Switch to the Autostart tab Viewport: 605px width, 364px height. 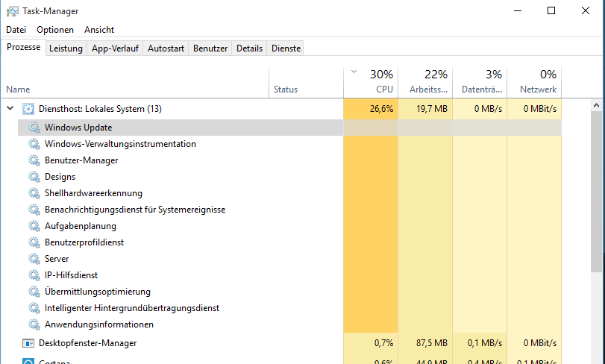tap(166, 48)
